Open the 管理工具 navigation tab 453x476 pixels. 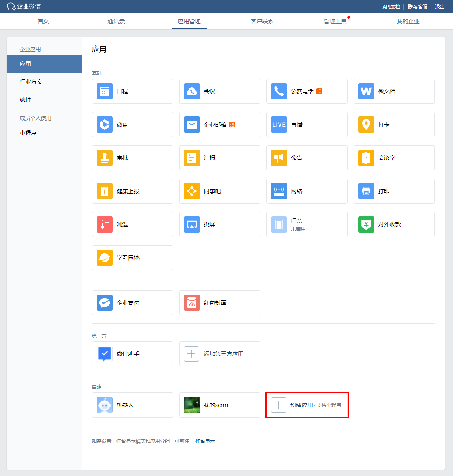pyautogui.click(x=335, y=21)
